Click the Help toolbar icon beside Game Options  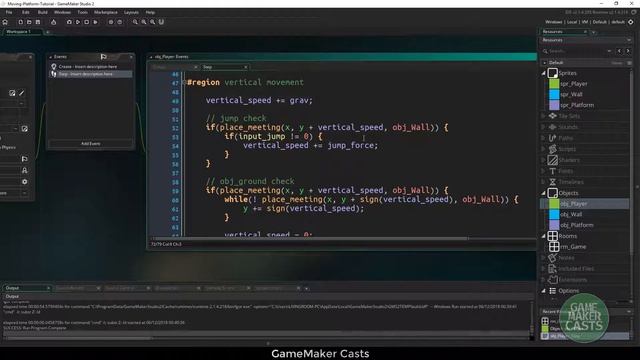120,22
